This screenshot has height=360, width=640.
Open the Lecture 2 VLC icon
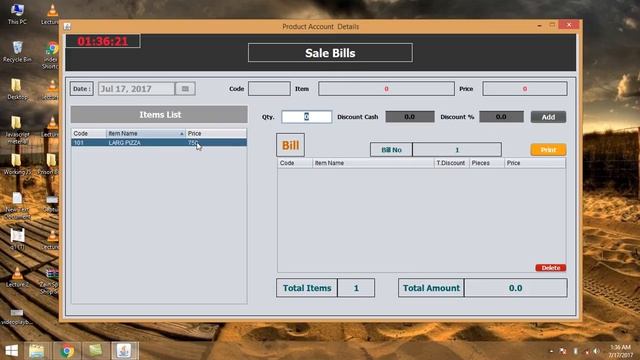tap(17, 277)
